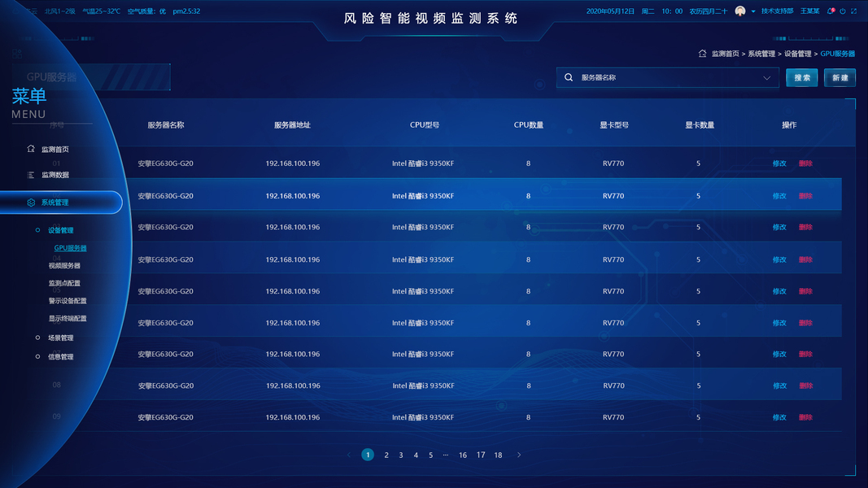Go to page 5 in pagination

click(430, 455)
